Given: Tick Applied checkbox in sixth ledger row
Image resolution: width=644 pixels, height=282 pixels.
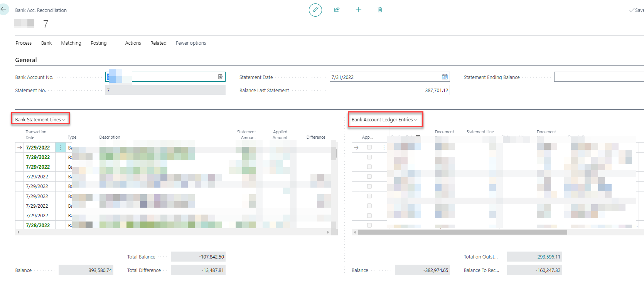Looking at the screenshot, I should (369, 196).
